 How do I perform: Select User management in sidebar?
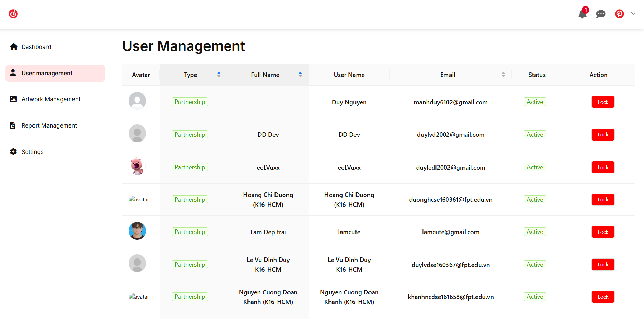[55, 73]
